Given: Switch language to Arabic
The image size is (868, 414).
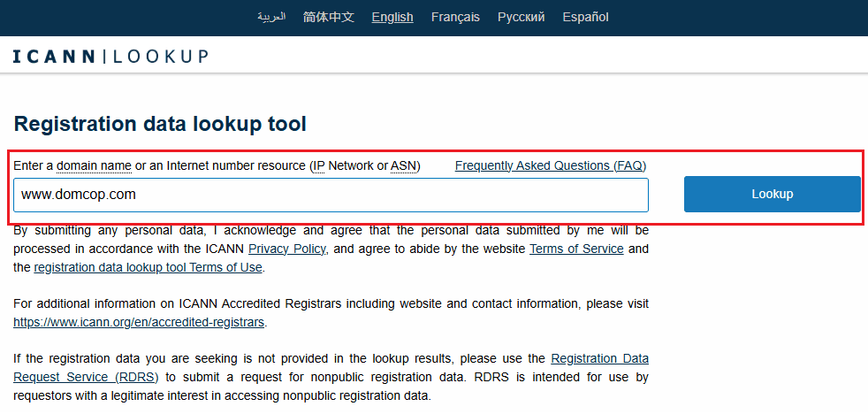Looking at the screenshot, I should 271,17.
